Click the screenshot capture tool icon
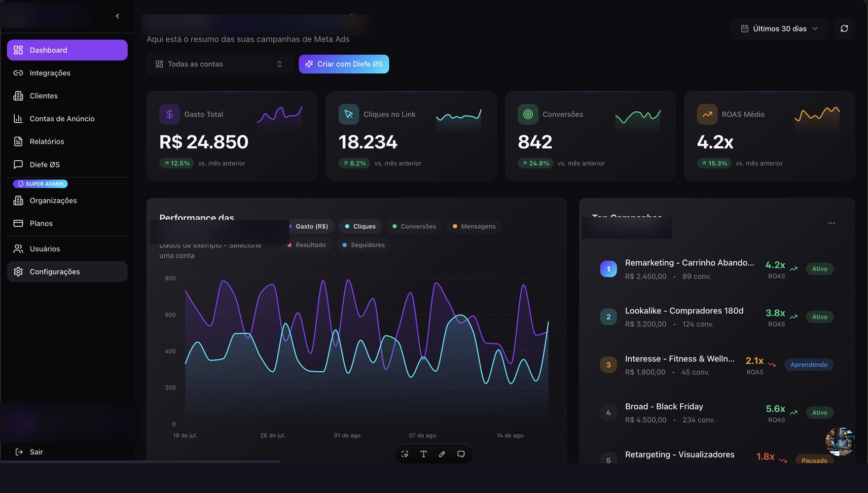The image size is (868, 493). tap(405, 454)
